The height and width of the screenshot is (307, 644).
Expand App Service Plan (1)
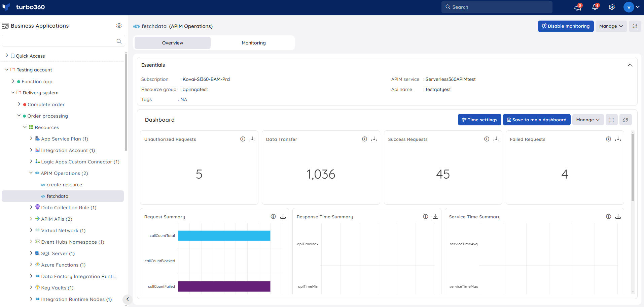tap(31, 139)
